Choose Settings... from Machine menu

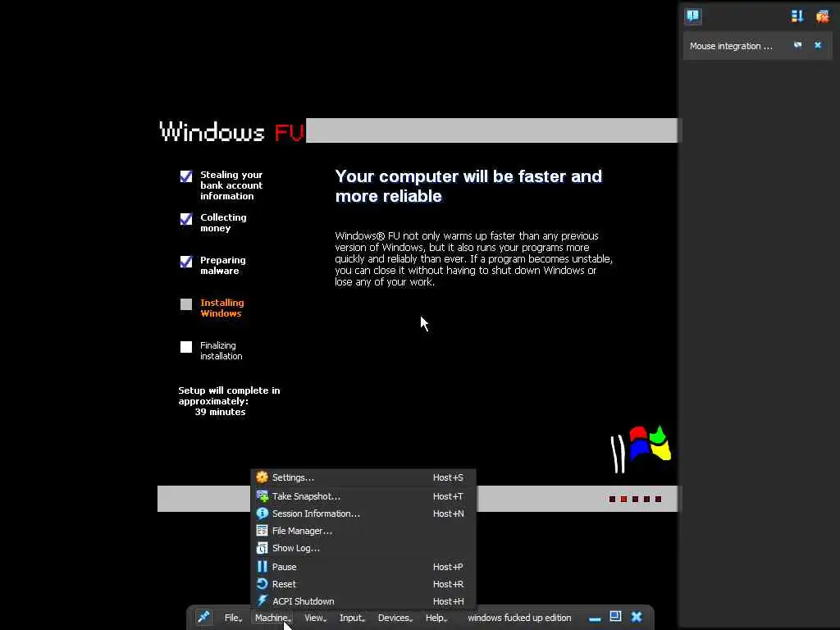coord(363,477)
